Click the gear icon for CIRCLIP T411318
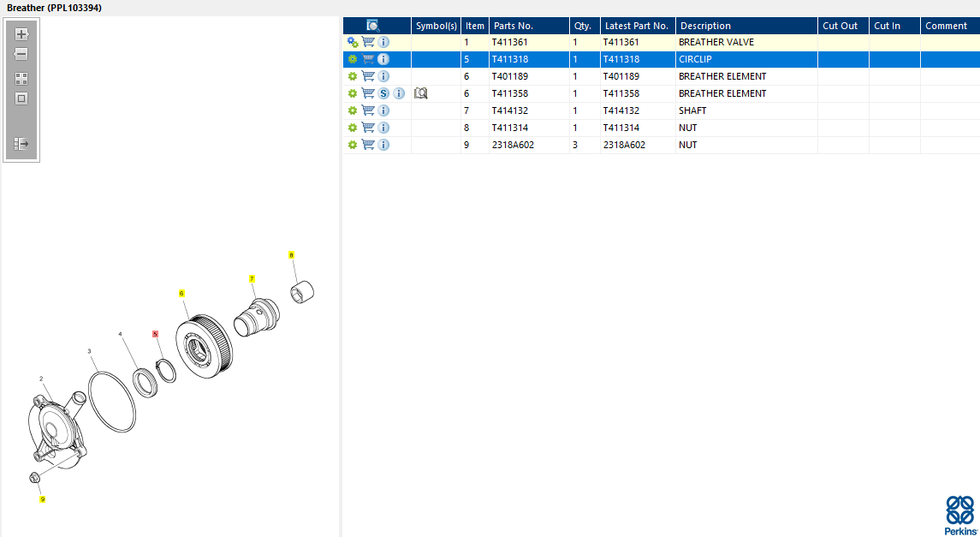The height and width of the screenshot is (537, 980). [x=353, y=59]
